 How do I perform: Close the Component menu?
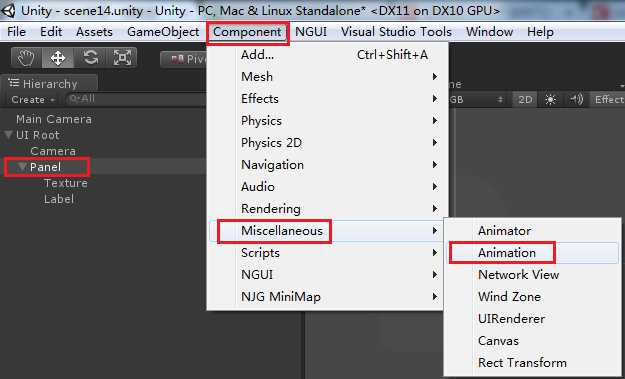tap(248, 32)
